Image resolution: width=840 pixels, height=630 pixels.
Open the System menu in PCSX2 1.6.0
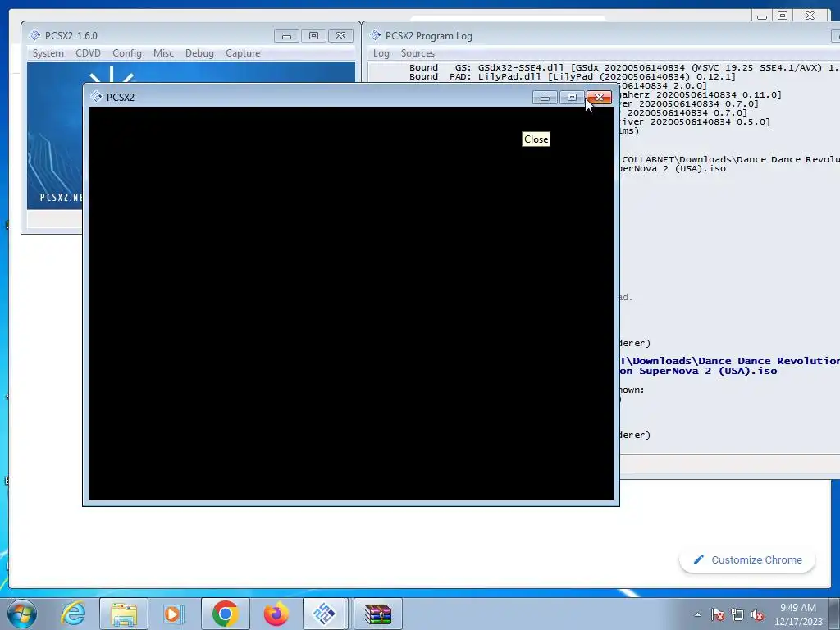tap(48, 53)
